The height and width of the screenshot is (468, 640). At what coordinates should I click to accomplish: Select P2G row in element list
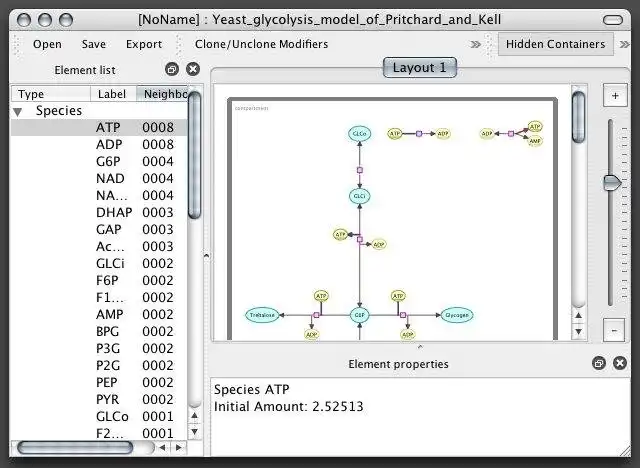click(x=99, y=366)
